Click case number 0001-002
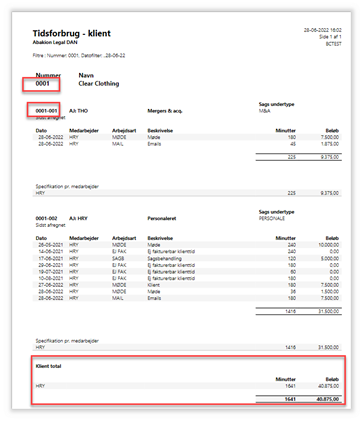Viewport: 363px width, 421px height. coord(46,218)
